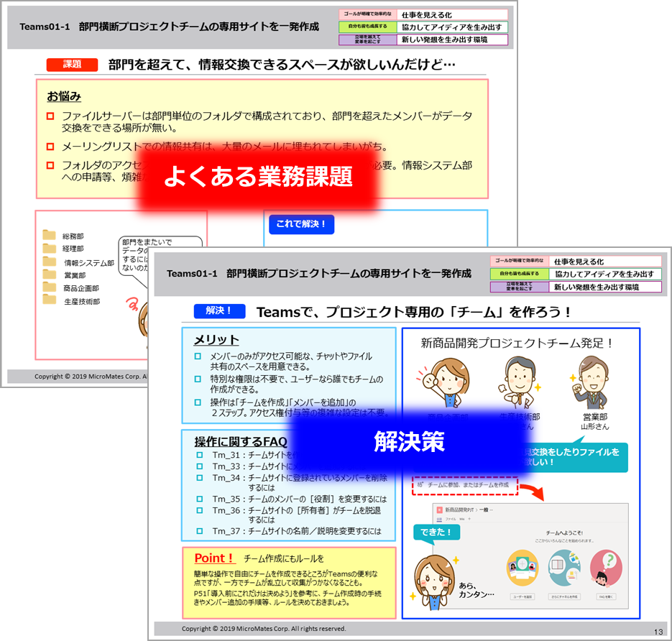This screenshot has height=641, width=672.
Task: Click the 総務部 folder icon
Action: click(x=49, y=235)
